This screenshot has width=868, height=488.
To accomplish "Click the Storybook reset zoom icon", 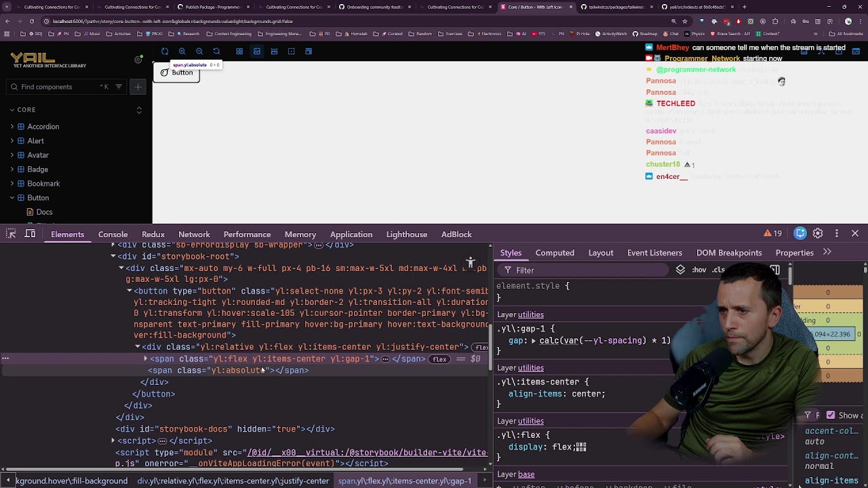I will [x=216, y=52].
